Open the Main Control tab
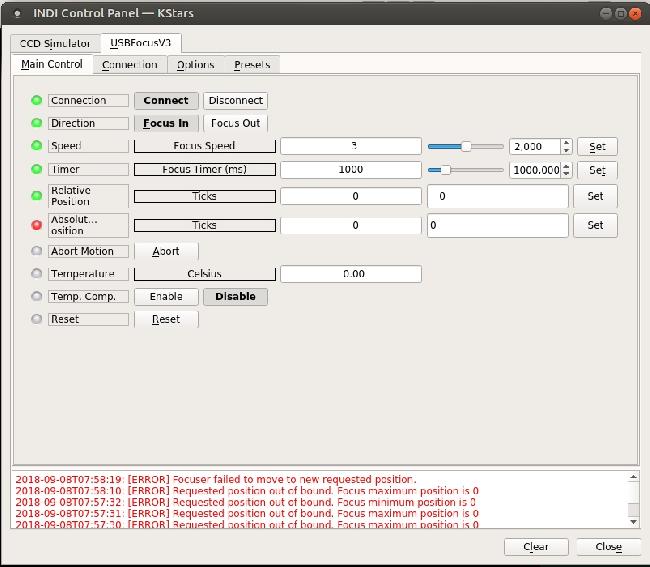This screenshot has height=567, width=650. pos(52,64)
